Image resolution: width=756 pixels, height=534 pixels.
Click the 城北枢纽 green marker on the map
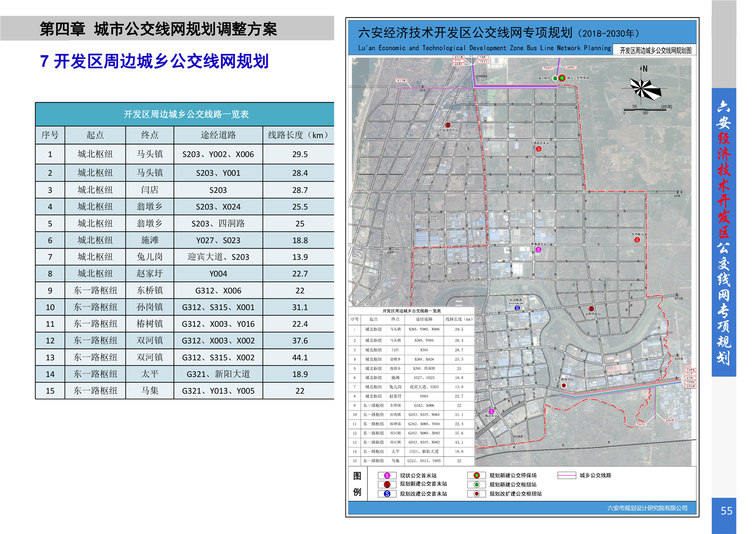click(555, 78)
